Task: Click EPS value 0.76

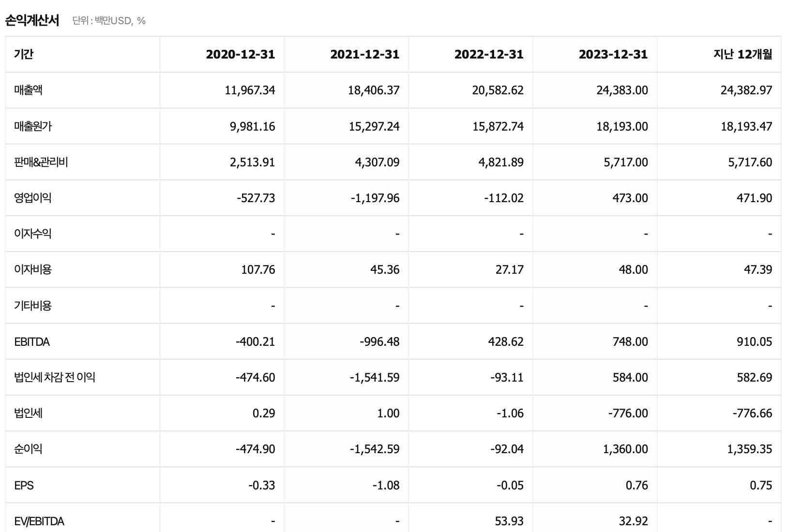Action: coord(636,485)
